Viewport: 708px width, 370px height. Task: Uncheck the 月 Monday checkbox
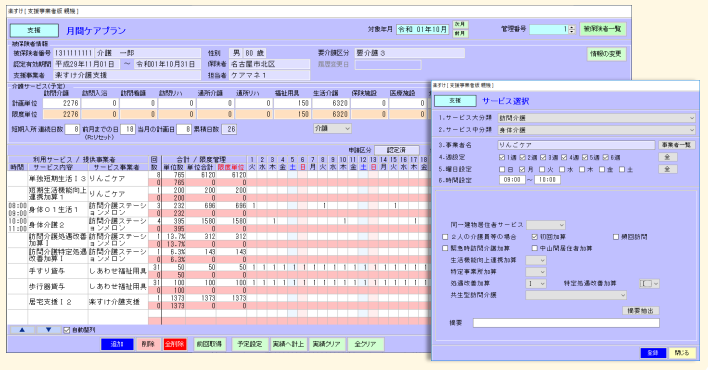522,170
